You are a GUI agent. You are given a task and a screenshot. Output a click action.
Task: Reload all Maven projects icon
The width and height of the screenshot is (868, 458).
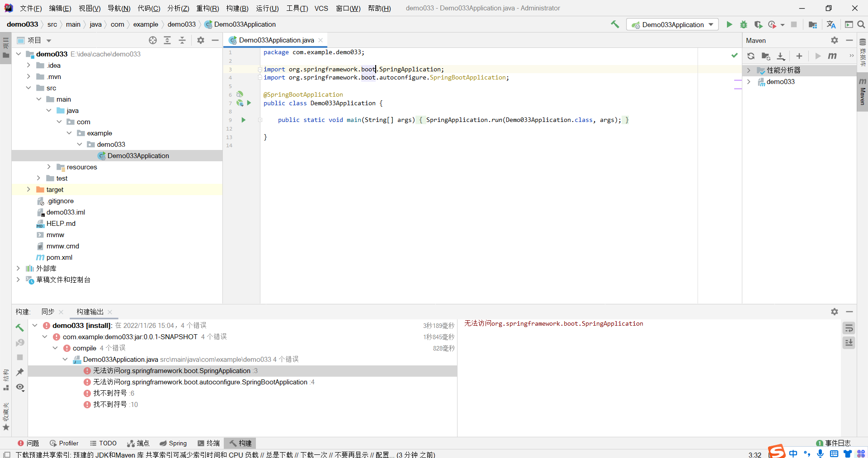pyautogui.click(x=751, y=56)
